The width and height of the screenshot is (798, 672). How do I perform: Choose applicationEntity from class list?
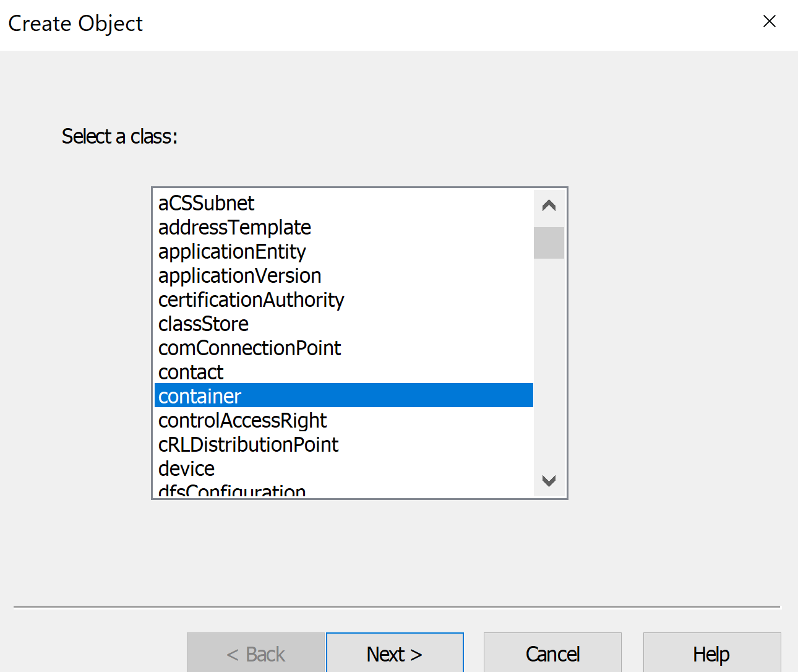(232, 252)
